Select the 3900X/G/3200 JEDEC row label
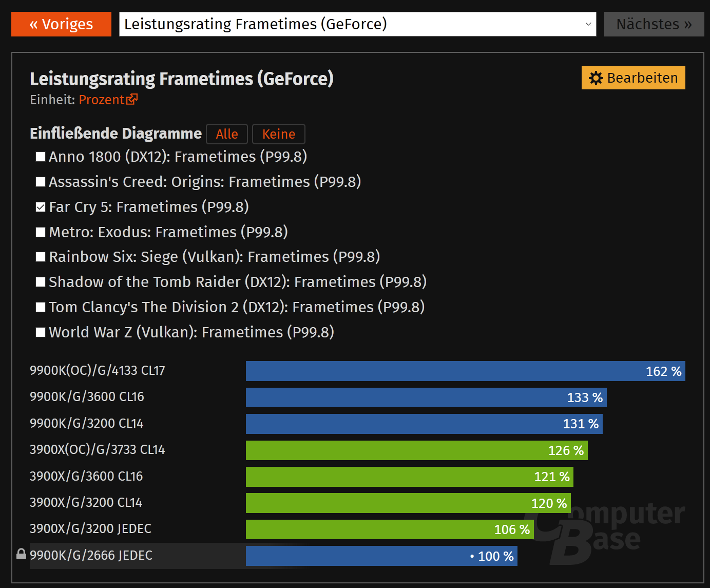710x588 pixels. pos(91,529)
